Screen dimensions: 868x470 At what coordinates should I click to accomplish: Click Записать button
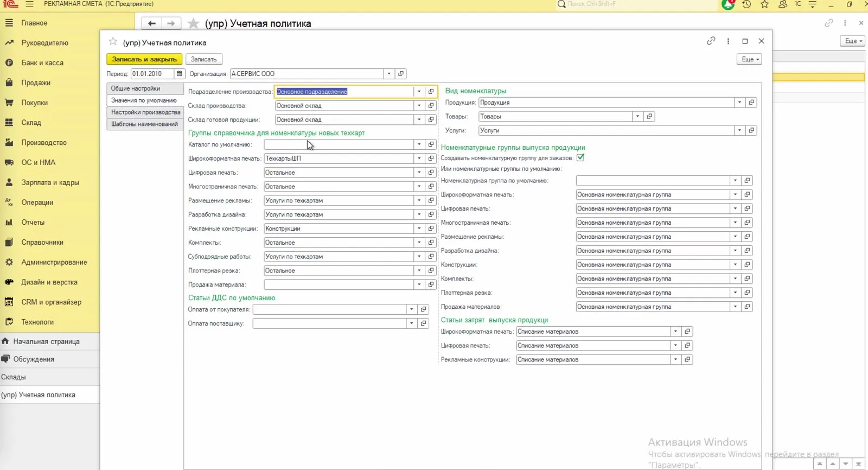tap(204, 59)
